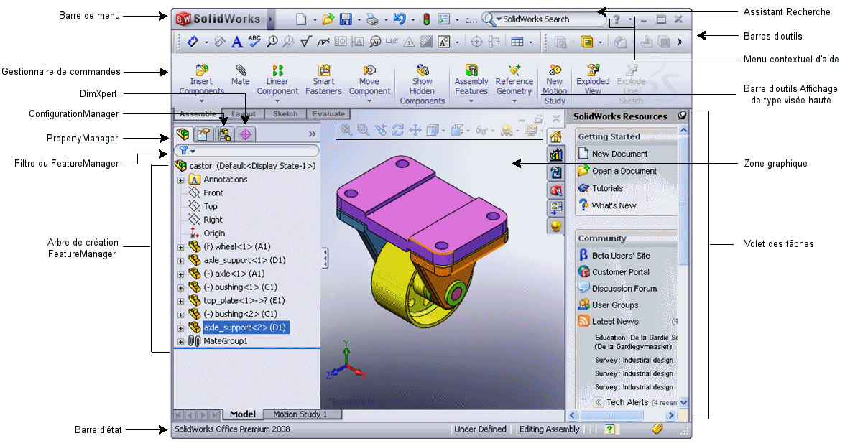Click the Insert Components icon

[201, 70]
